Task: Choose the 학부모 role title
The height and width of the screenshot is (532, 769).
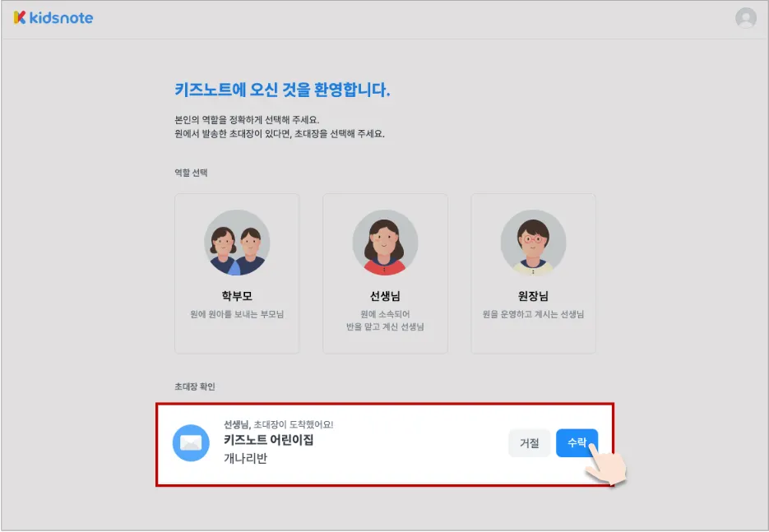Action: pyautogui.click(x=237, y=296)
